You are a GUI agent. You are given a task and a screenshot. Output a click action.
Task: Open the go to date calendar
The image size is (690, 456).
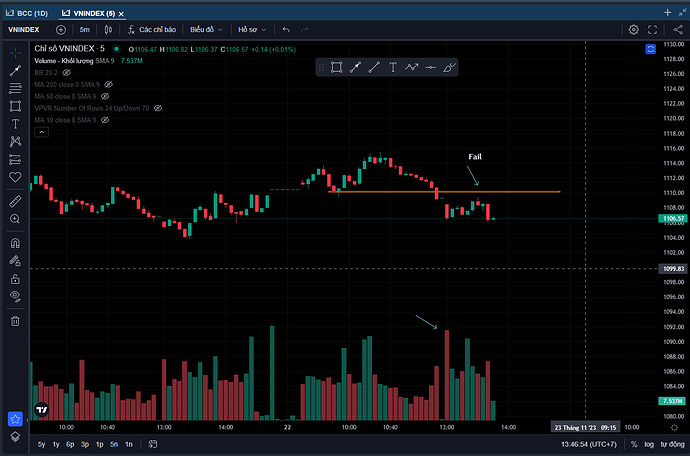pos(153,444)
